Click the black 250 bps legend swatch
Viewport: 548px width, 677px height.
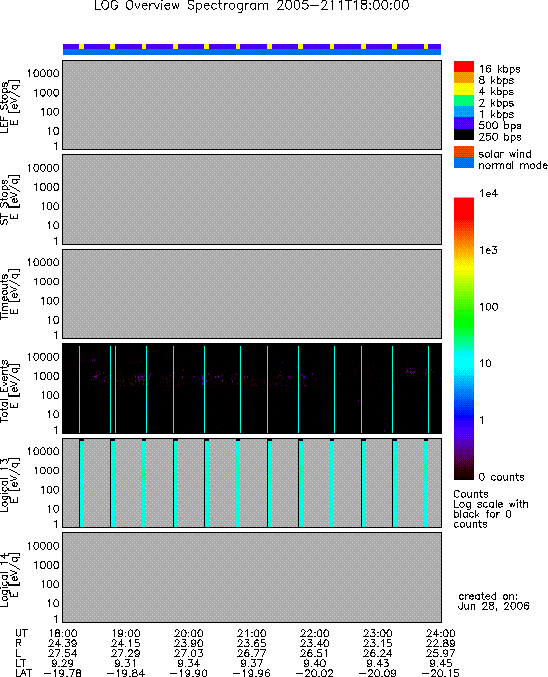pyautogui.click(x=464, y=134)
